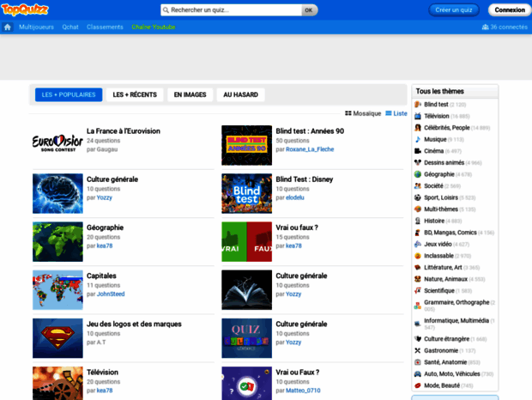This screenshot has height=400, width=532.
Task: Click the connected users icon
Action: pyautogui.click(x=486, y=27)
